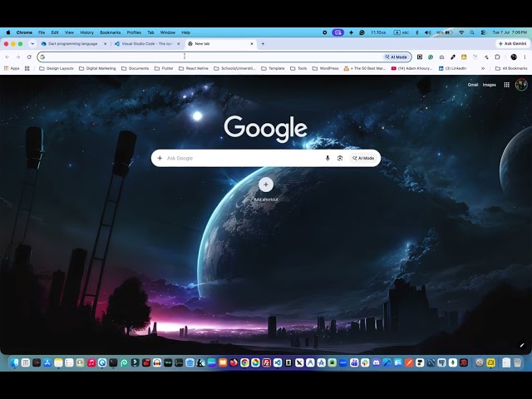
Task: Open the History menu
Action: (86, 32)
